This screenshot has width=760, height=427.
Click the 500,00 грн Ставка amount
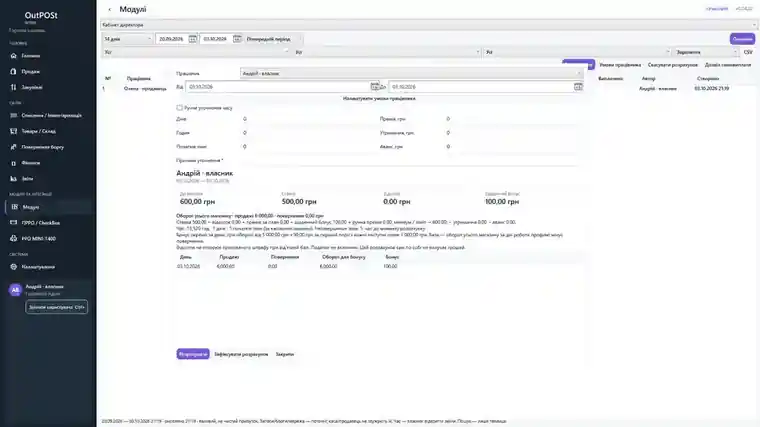[x=299, y=202]
